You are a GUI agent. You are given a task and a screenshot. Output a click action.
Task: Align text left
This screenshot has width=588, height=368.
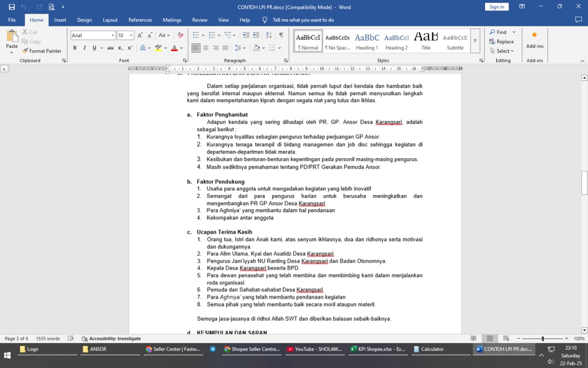[196, 48]
